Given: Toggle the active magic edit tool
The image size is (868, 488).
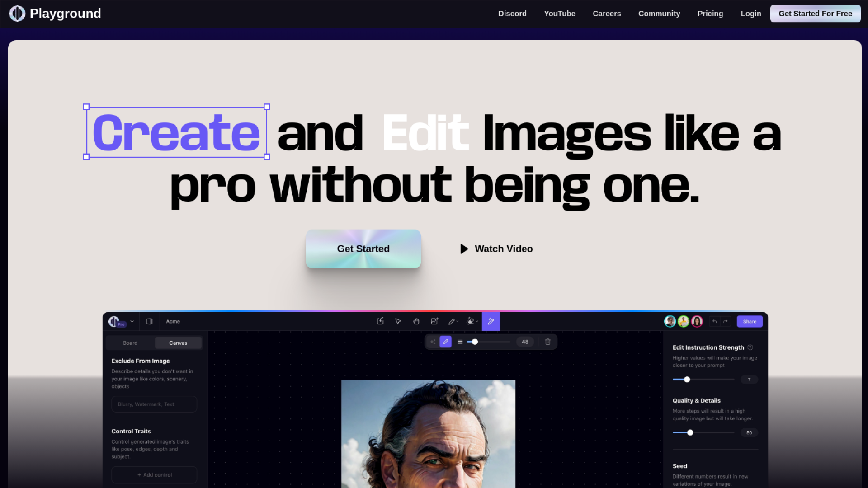Looking at the screenshot, I should 491,321.
